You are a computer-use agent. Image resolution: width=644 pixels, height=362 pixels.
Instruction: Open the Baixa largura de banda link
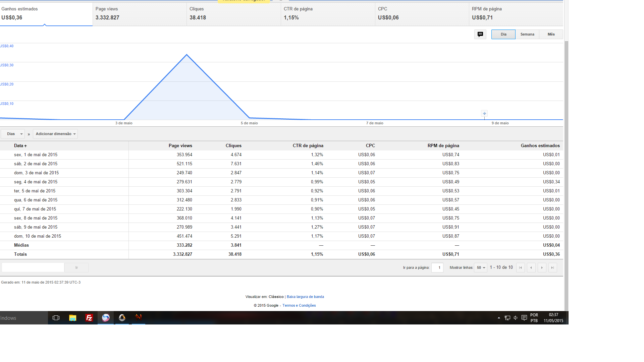pyautogui.click(x=305, y=297)
